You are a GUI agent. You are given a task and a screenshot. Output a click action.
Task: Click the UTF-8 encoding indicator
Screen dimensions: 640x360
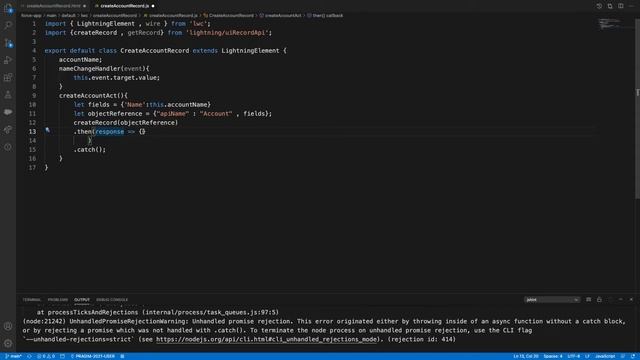(573, 356)
